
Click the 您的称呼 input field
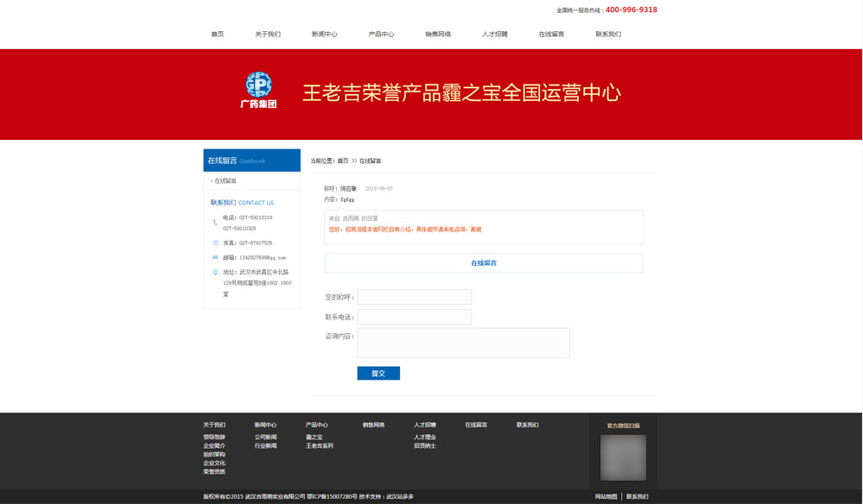point(415,297)
